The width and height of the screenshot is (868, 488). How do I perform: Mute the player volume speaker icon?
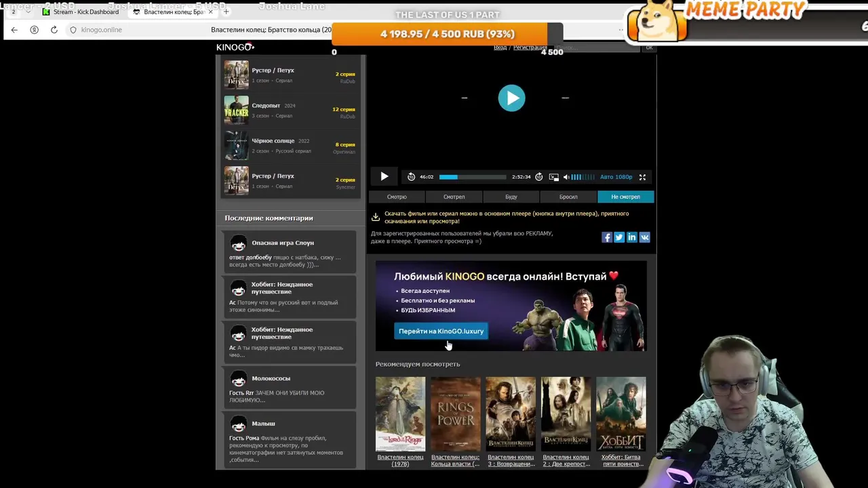[566, 177]
